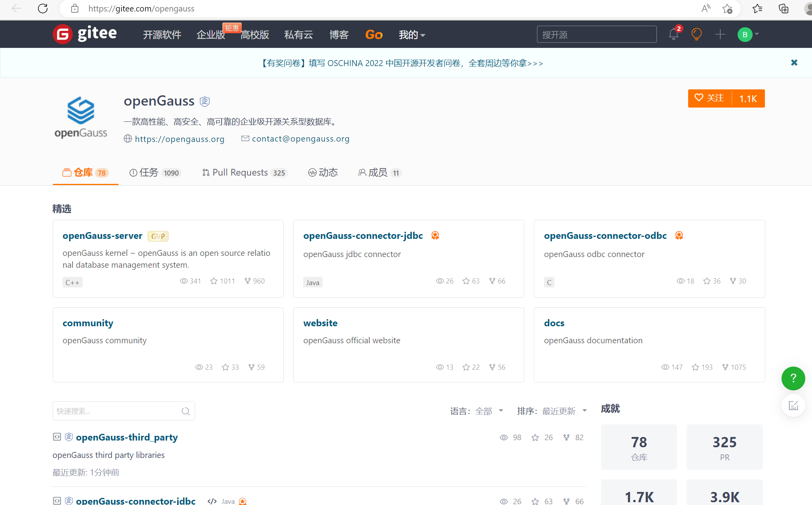Click the 快速搜索 repository search box
812x505 pixels.
tap(123, 411)
